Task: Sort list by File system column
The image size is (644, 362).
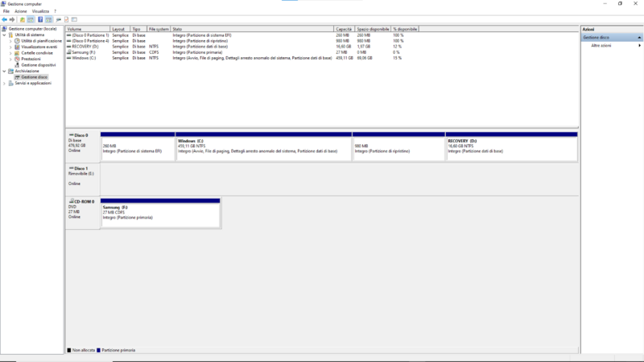Action: pos(158,29)
